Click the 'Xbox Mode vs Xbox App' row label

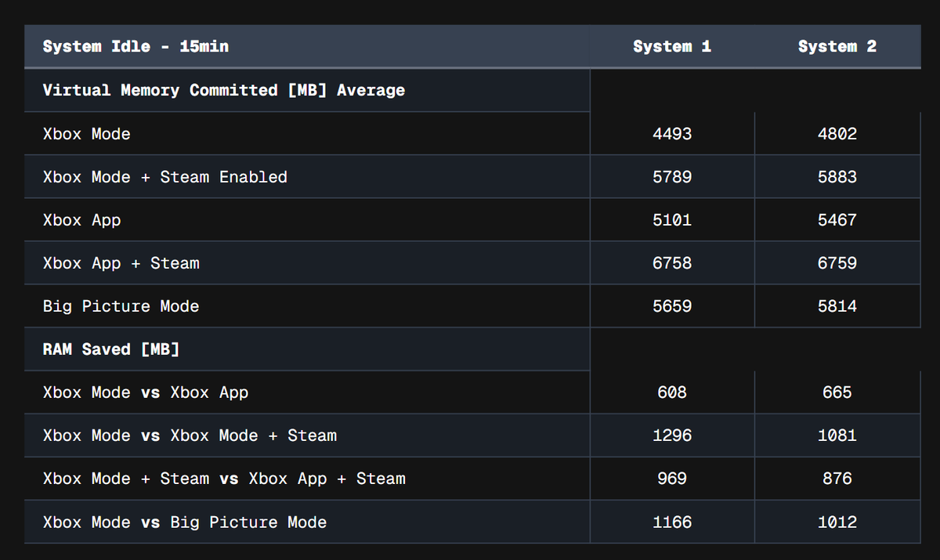pyautogui.click(x=146, y=392)
